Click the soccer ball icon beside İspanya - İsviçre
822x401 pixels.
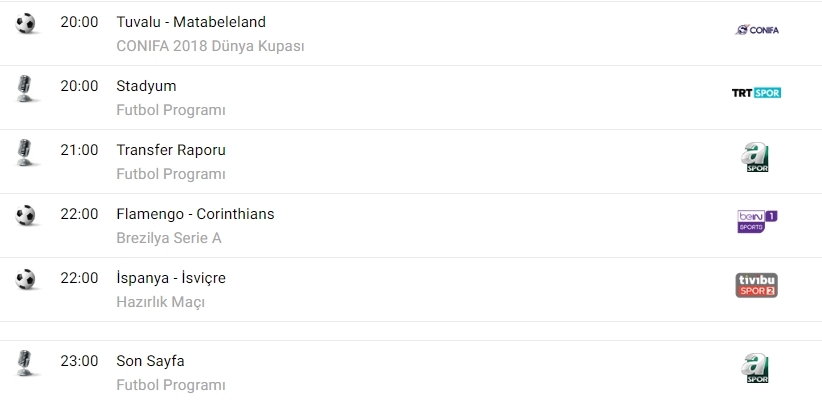point(26,279)
